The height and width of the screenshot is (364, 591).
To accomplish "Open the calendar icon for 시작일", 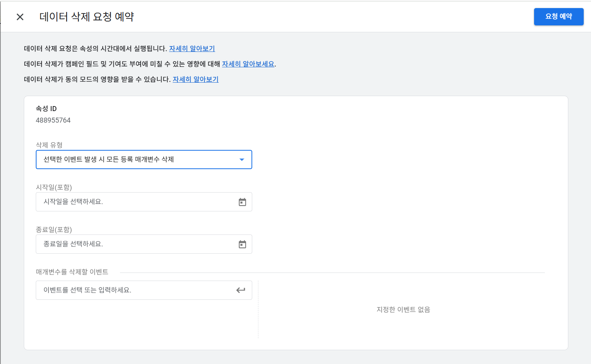I will pyautogui.click(x=242, y=202).
